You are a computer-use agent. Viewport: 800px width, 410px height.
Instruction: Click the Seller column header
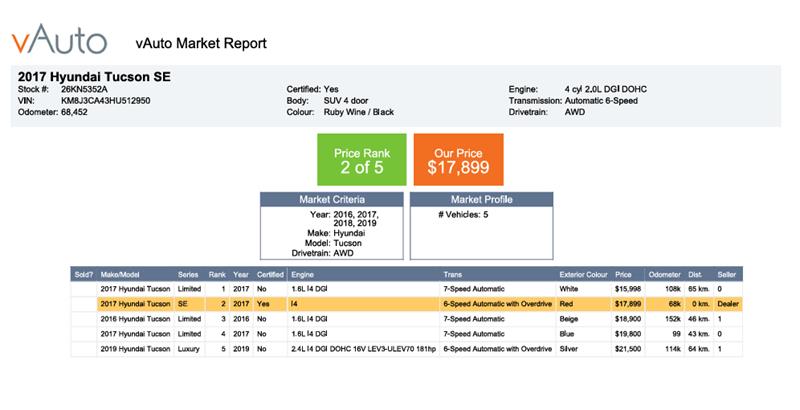[727, 274]
